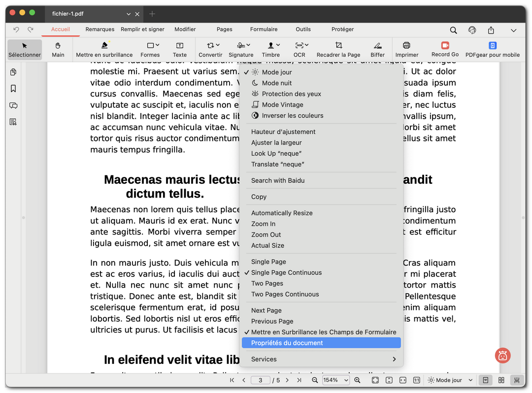
Task: Open the page thumbnails panel
Action: [13, 72]
